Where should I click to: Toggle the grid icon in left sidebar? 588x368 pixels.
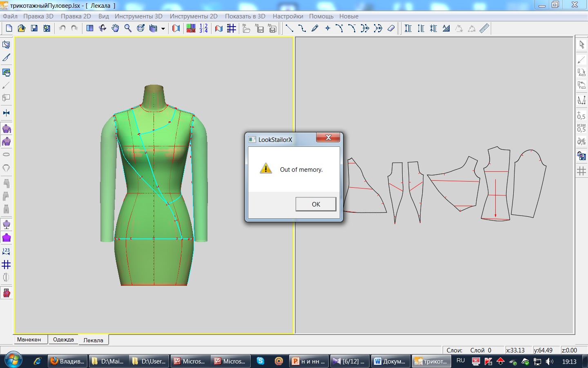[6, 265]
